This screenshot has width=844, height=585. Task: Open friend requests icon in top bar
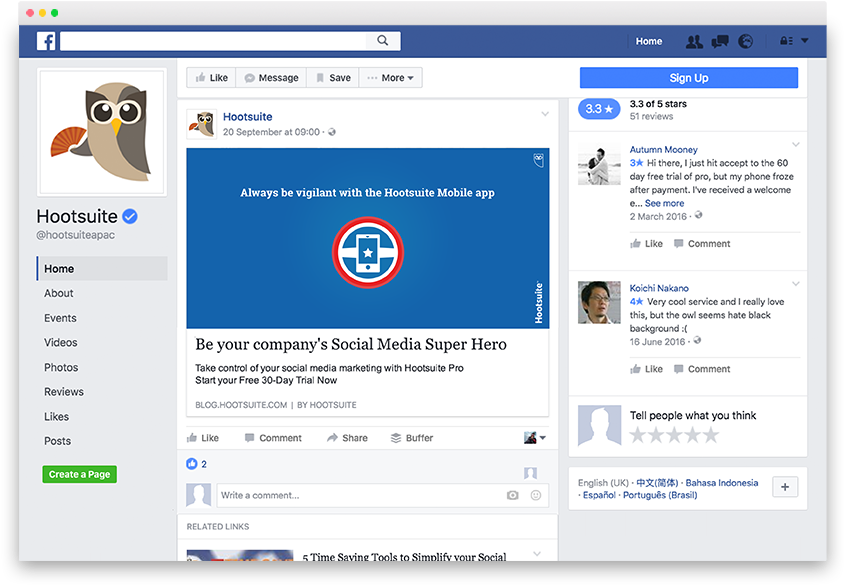pos(694,42)
